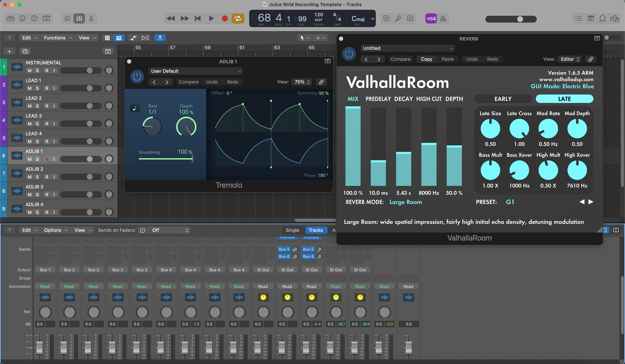The image size is (625, 364).
Task: Click the ValhallaRoom plugin link icon
Action: (591, 59)
